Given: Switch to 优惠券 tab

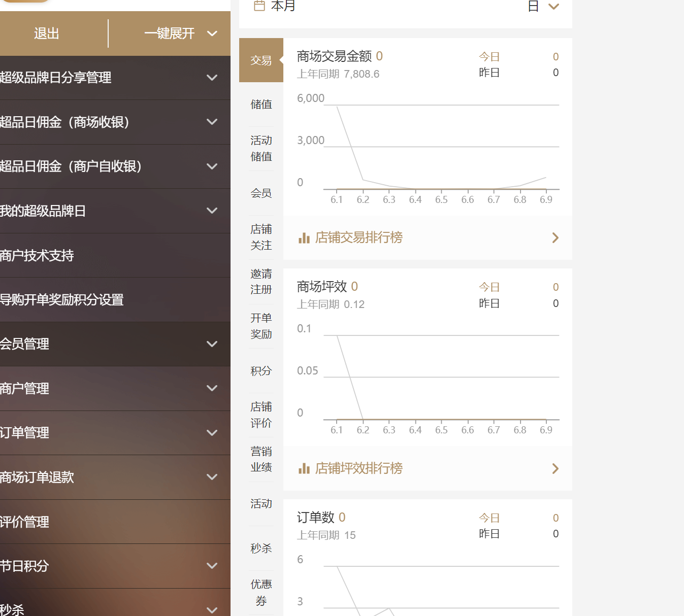Looking at the screenshot, I should click(x=261, y=593).
